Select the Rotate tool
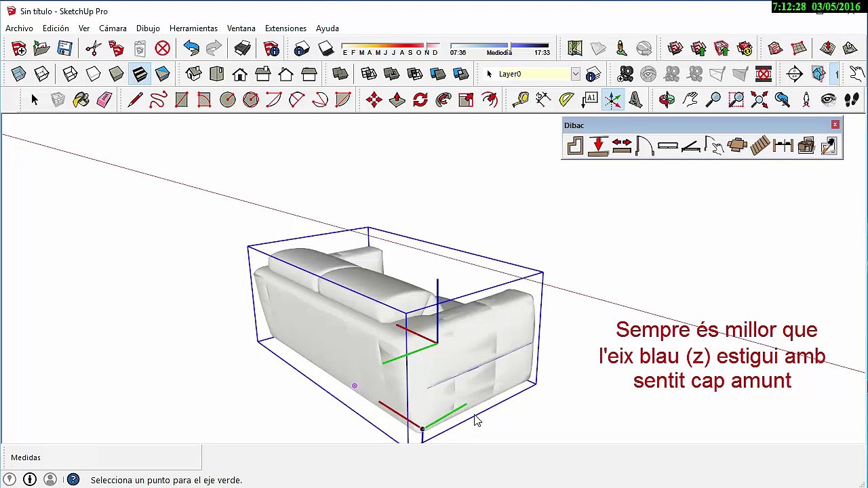Image resolution: width=868 pixels, height=488 pixels. [x=420, y=100]
